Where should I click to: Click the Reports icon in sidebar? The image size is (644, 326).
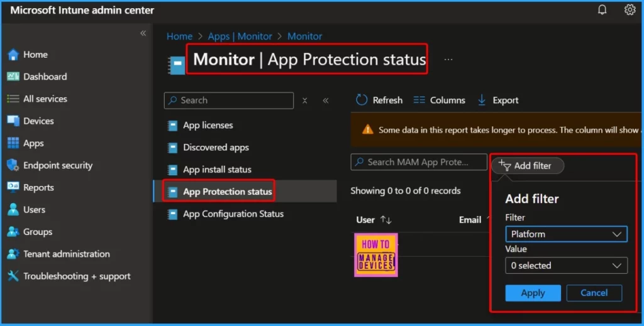pyautogui.click(x=13, y=187)
